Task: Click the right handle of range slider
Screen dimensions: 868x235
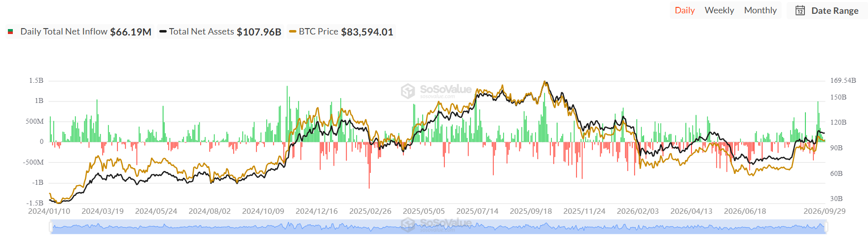Action: coord(826,227)
